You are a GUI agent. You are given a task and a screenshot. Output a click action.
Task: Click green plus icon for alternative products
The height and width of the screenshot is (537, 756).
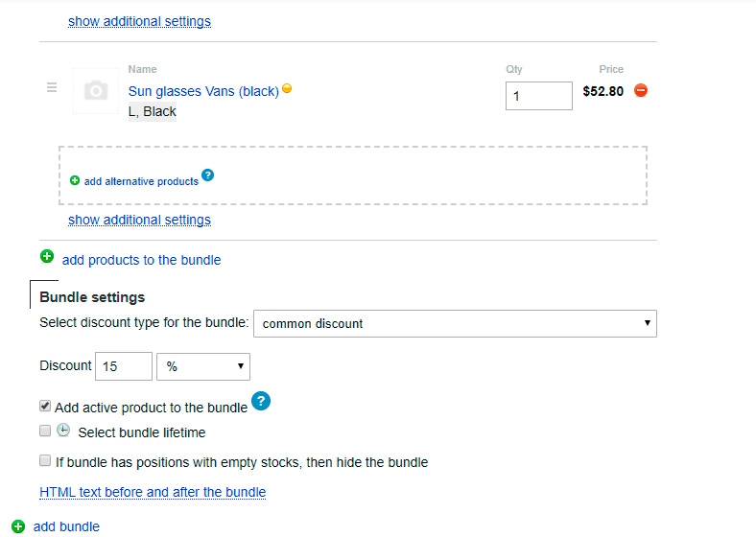pyautogui.click(x=75, y=180)
